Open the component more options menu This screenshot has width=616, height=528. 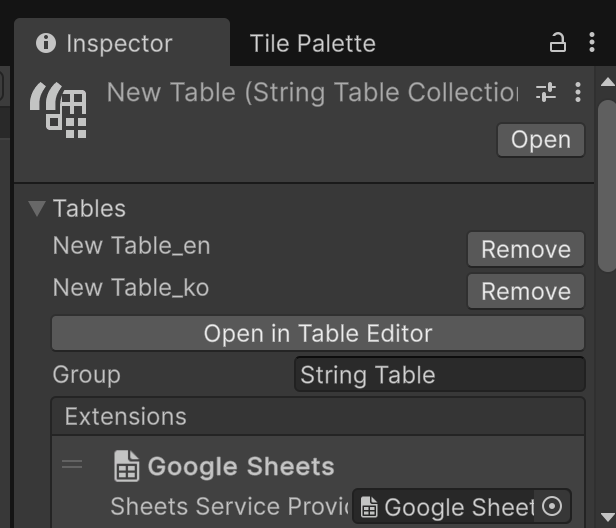pos(578,93)
